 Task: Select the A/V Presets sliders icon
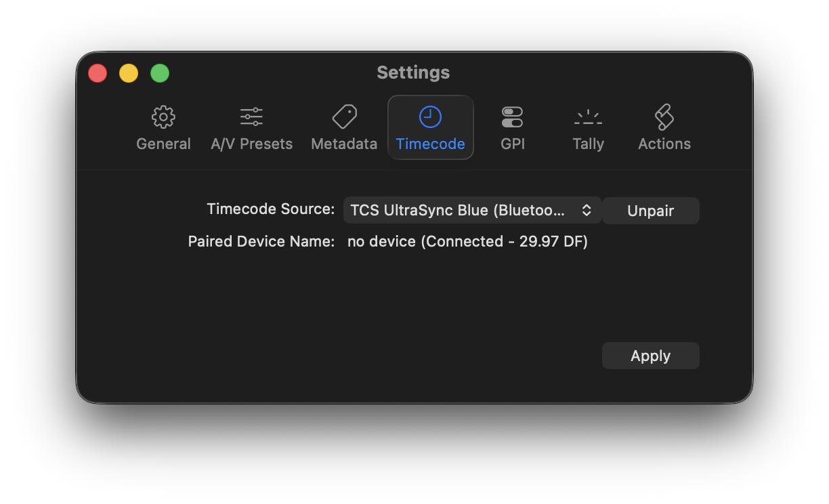click(251, 117)
